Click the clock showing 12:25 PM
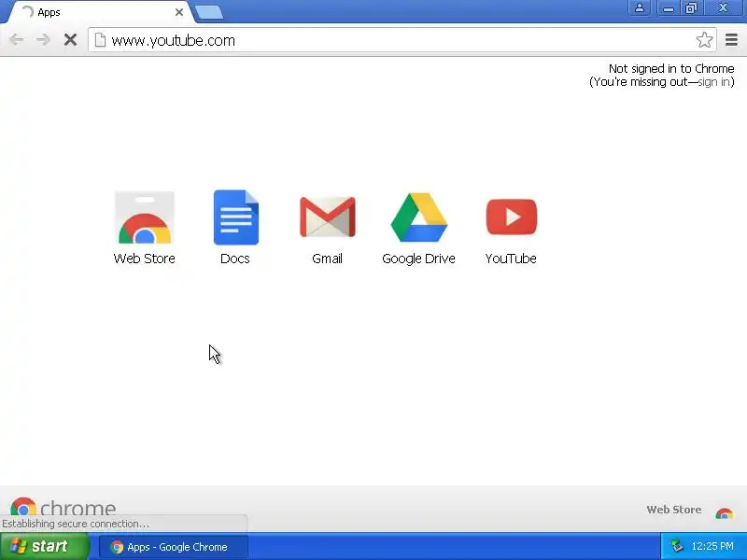Image resolution: width=747 pixels, height=560 pixels. coord(712,546)
